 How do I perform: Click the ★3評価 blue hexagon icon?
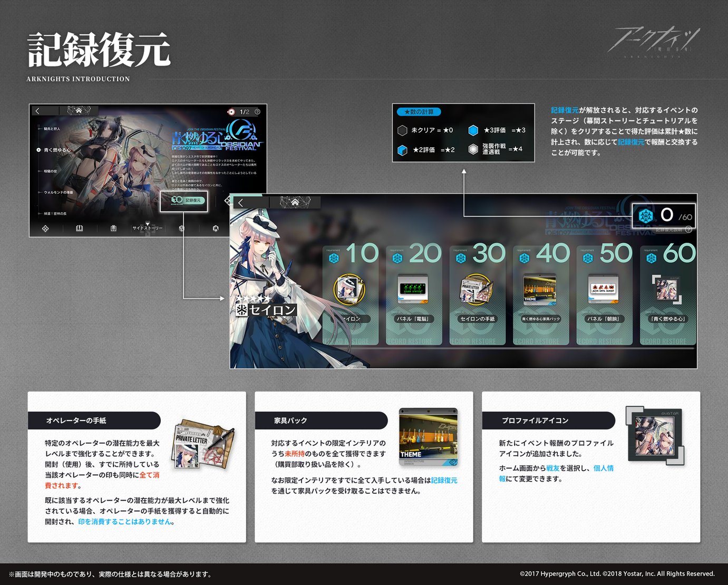[x=473, y=130]
